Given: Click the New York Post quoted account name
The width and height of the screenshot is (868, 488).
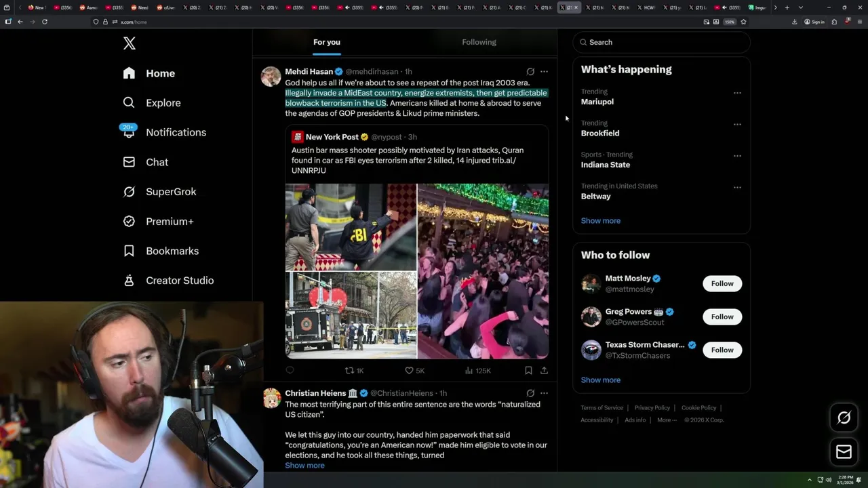Looking at the screenshot, I should pos(332,137).
